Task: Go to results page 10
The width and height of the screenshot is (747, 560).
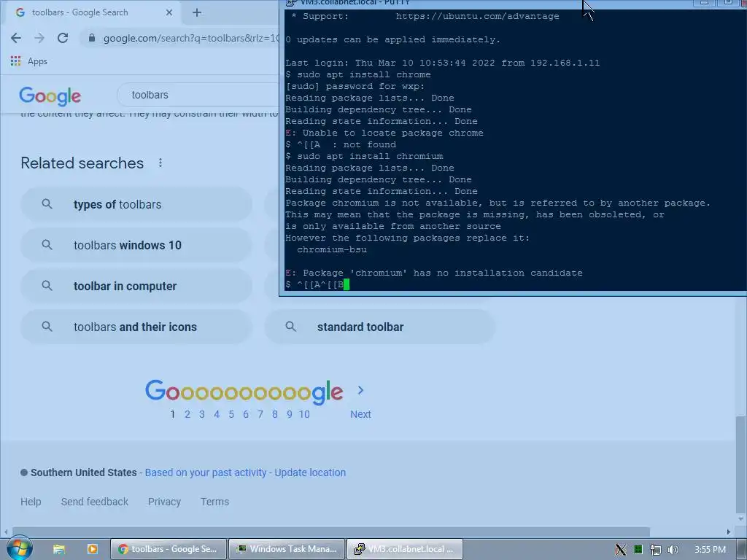Action: pyautogui.click(x=304, y=414)
